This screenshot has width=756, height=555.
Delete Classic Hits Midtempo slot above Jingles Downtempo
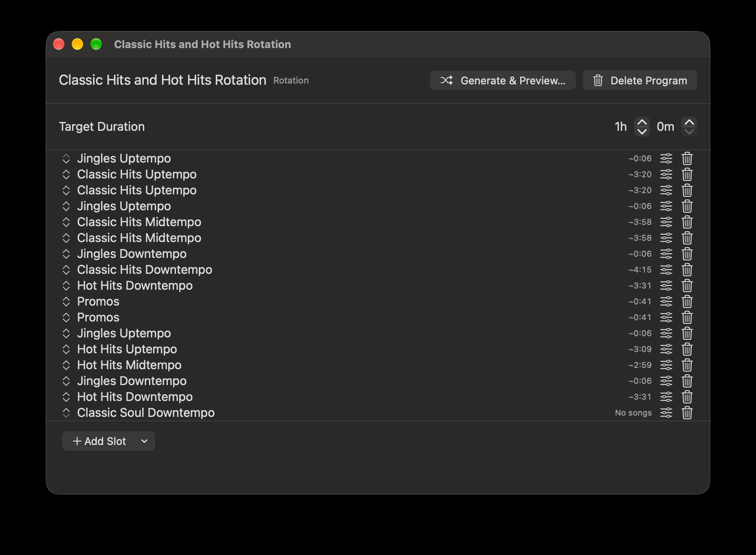(687, 238)
